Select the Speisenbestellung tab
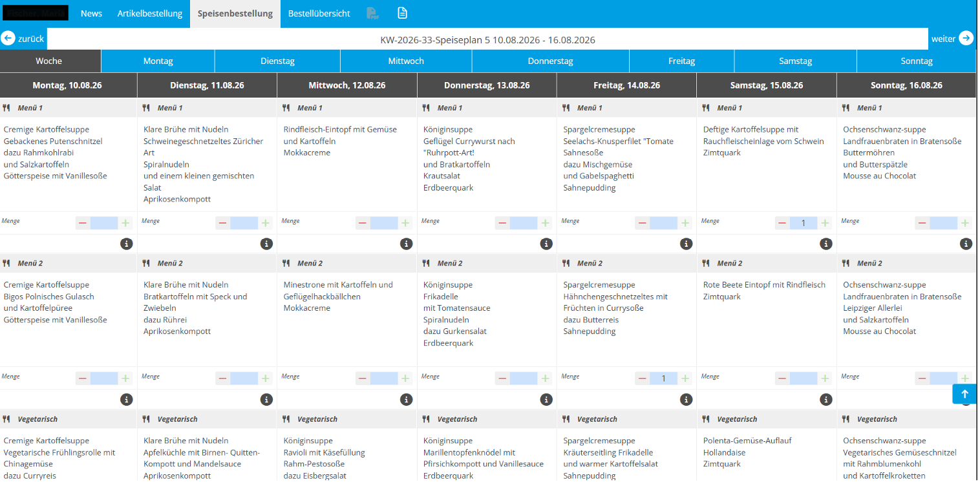The width and height of the screenshot is (980, 482). click(235, 14)
